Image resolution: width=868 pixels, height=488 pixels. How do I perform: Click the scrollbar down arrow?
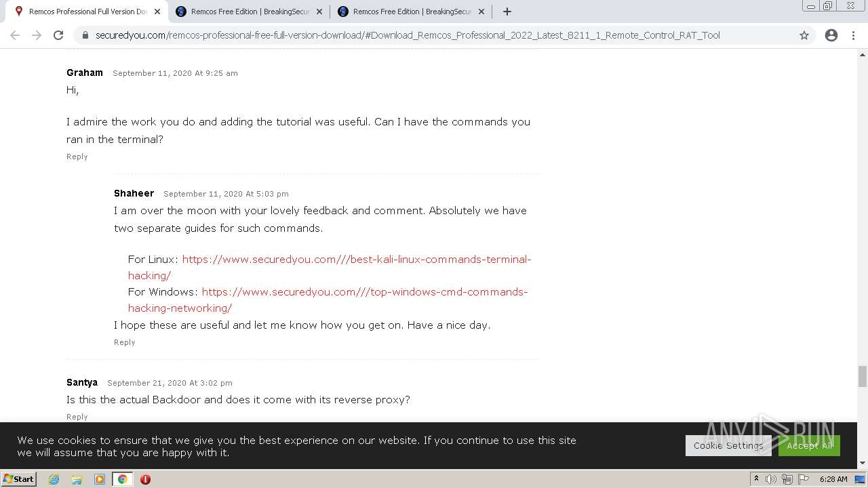click(x=863, y=463)
